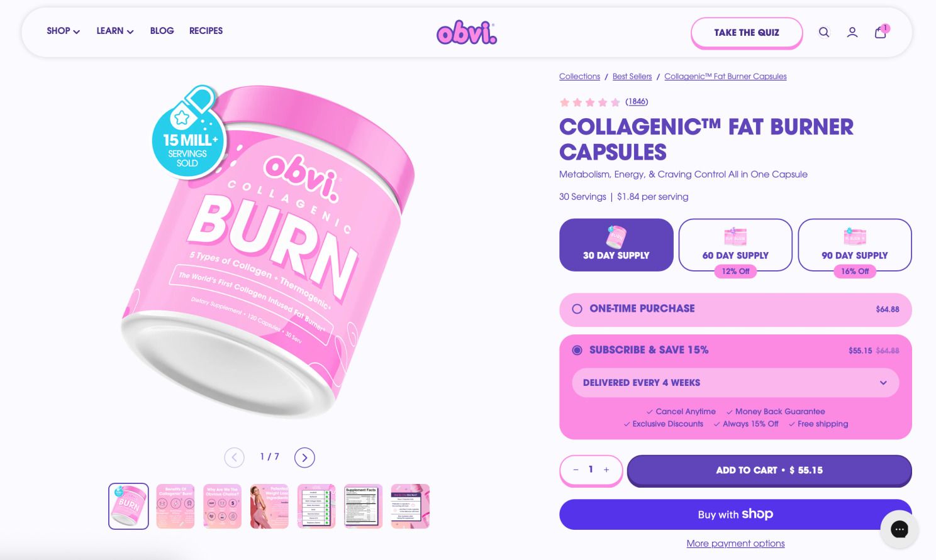
Task: Decrease quantity with minus sign
Action: tap(576, 469)
